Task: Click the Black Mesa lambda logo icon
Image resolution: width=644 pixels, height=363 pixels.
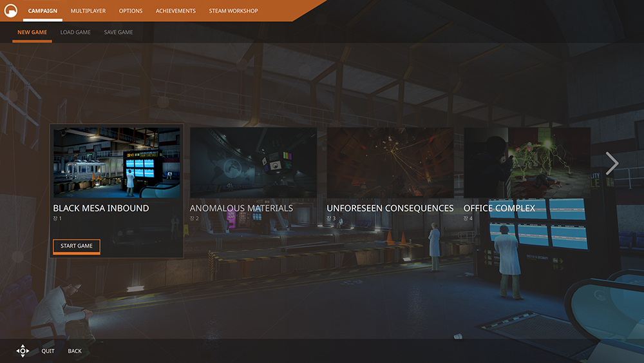Action: [11, 11]
